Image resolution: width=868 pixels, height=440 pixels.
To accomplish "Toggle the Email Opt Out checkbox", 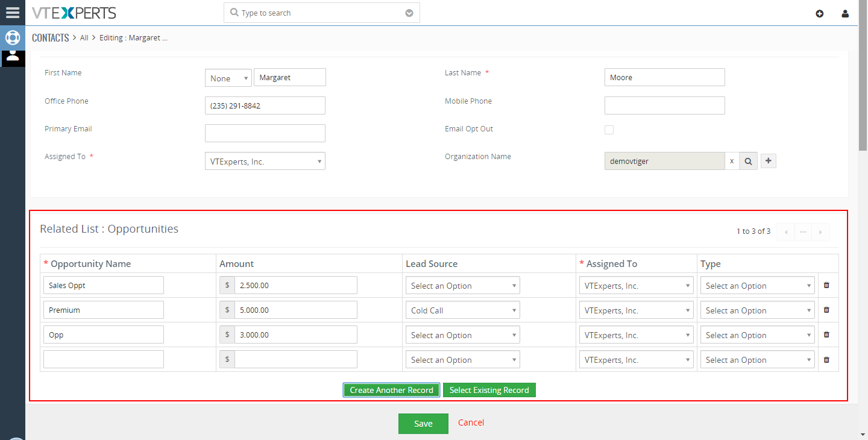I will pos(609,130).
